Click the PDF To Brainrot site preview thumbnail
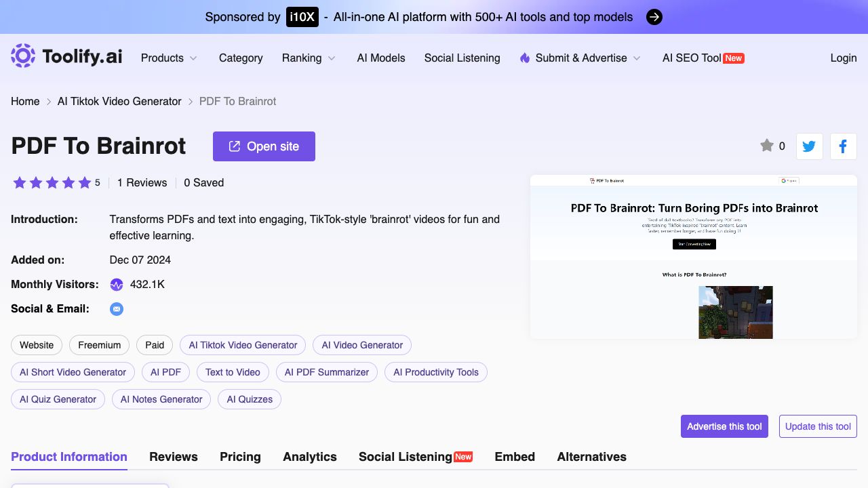This screenshot has height=488, width=868. click(x=694, y=257)
